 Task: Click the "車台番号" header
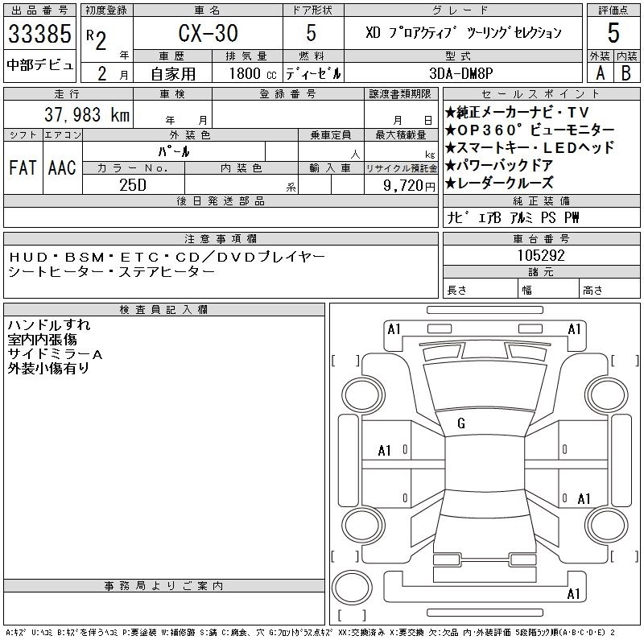541,238
